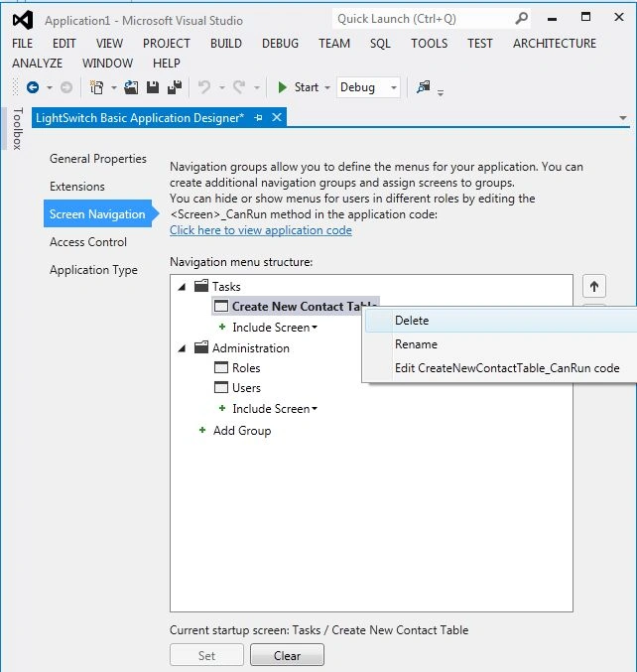Screen dimensions: 637x672
Task: Open the PROJECT menu
Action: tap(167, 44)
